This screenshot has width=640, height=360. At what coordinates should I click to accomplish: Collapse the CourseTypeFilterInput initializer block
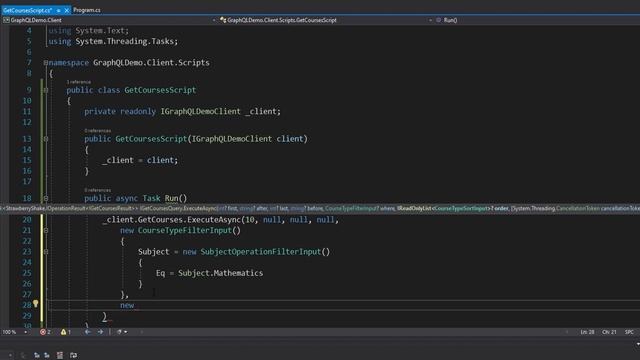coord(46,231)
